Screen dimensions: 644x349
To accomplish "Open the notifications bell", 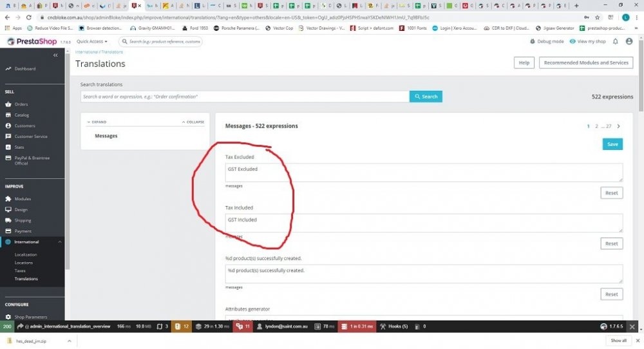I will click(x=615, y=41).
